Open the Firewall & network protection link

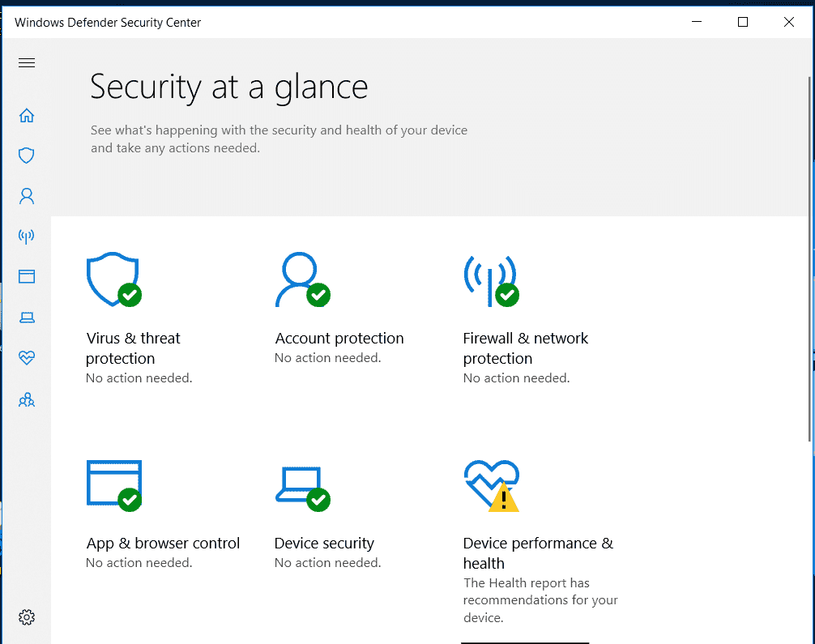(526, 348)
